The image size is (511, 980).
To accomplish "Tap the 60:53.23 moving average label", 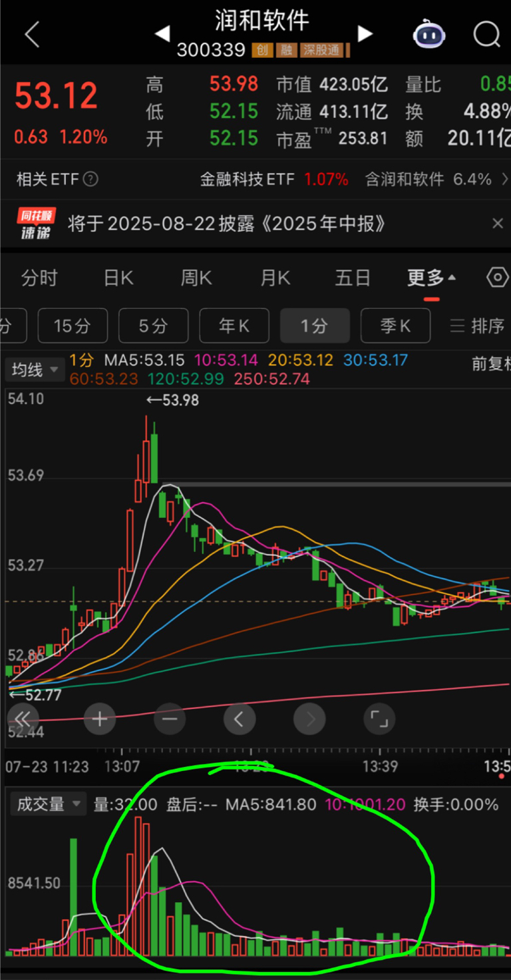I will click(103, 379).
